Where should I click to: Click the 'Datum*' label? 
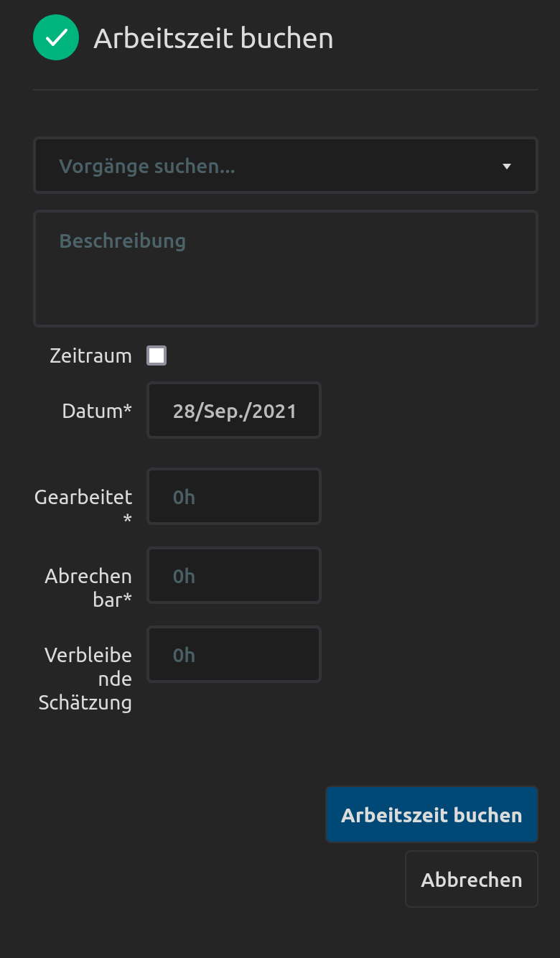(x=97, y=411)
